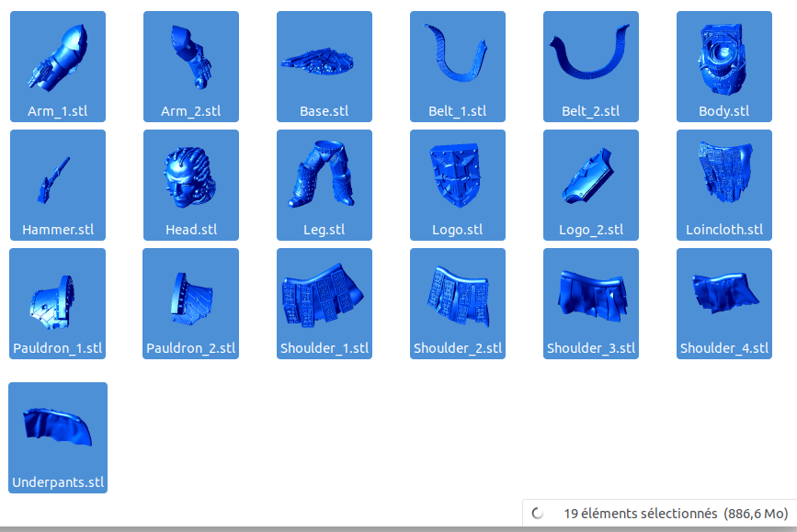Image resolution: width=797 pixels, height=532 pixels.
Task: Click the Shoulder_2.stl thumbnail
Action: point(459,295)
